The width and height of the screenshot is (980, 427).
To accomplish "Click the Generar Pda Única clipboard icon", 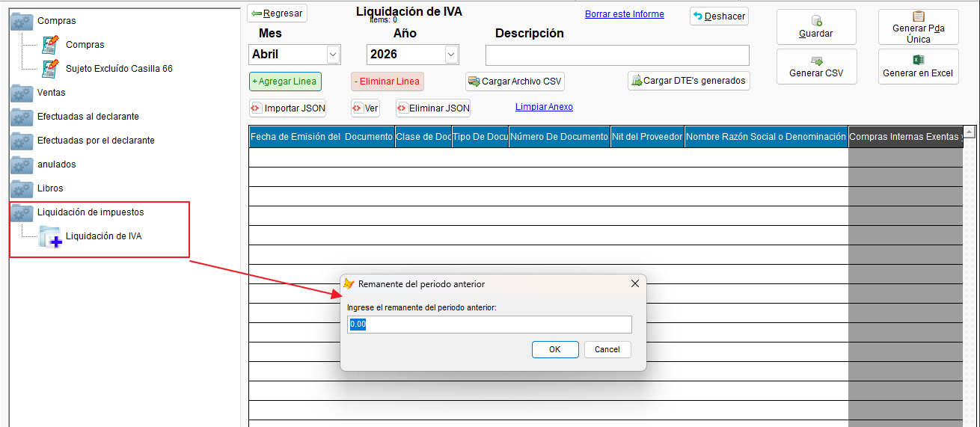I will coord(919,16).
